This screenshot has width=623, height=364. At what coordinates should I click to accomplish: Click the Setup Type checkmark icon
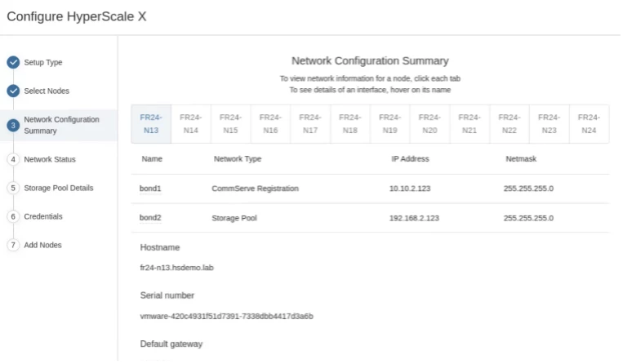tap(13, 62)
